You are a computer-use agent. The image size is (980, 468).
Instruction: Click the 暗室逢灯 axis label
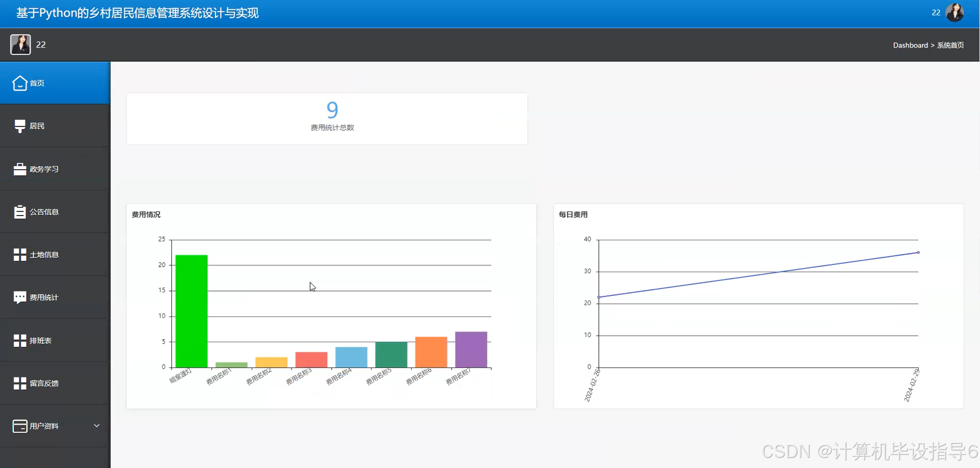tap(181, 376)
